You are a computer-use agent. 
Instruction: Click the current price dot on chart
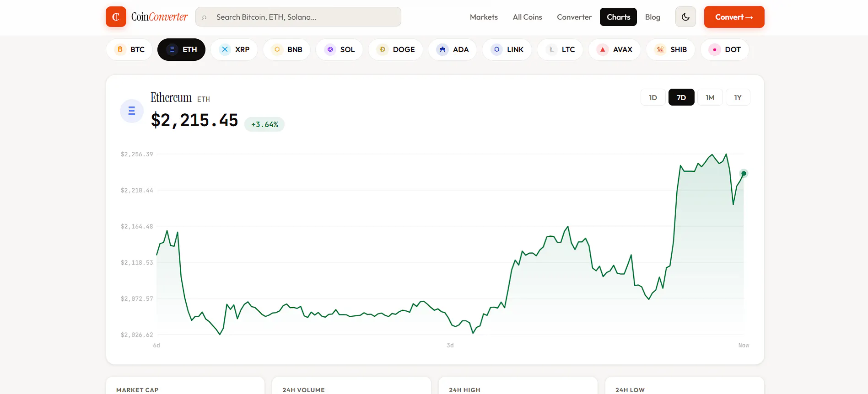[x=744, y=173]
